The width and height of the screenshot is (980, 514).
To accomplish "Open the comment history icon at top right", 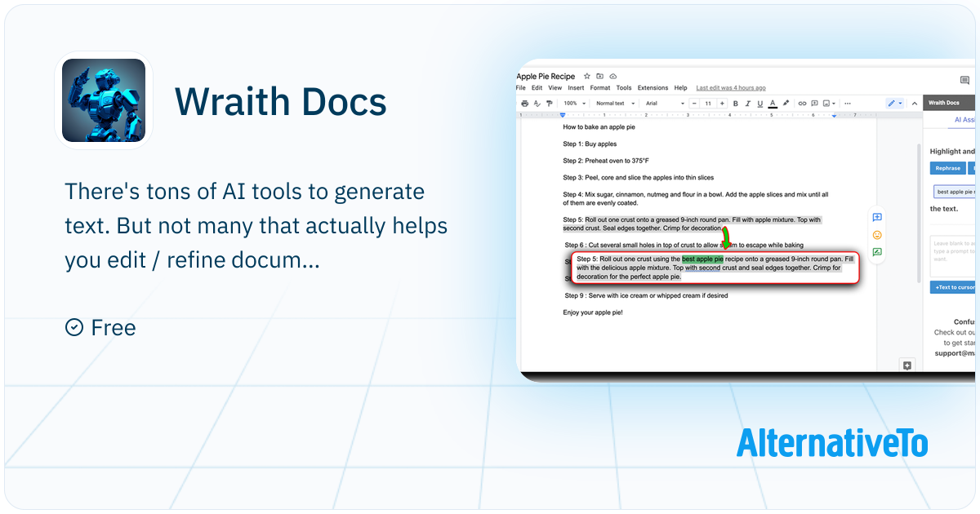I will click(964, 80).
